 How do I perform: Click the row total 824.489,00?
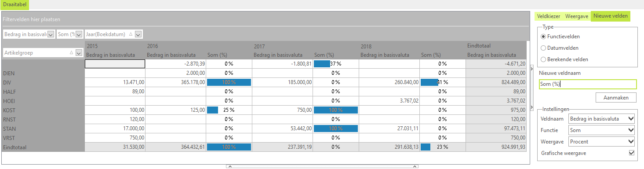496,82
